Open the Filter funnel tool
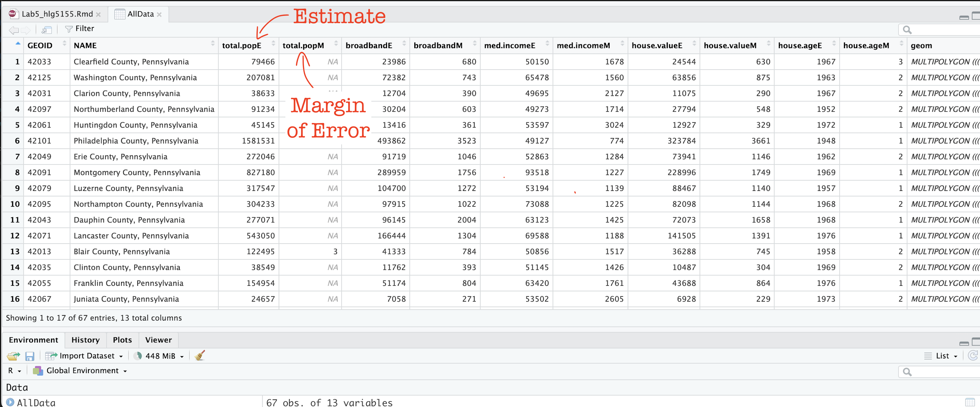The width and height of the screenshot is (980, 407). pos(80,29)
